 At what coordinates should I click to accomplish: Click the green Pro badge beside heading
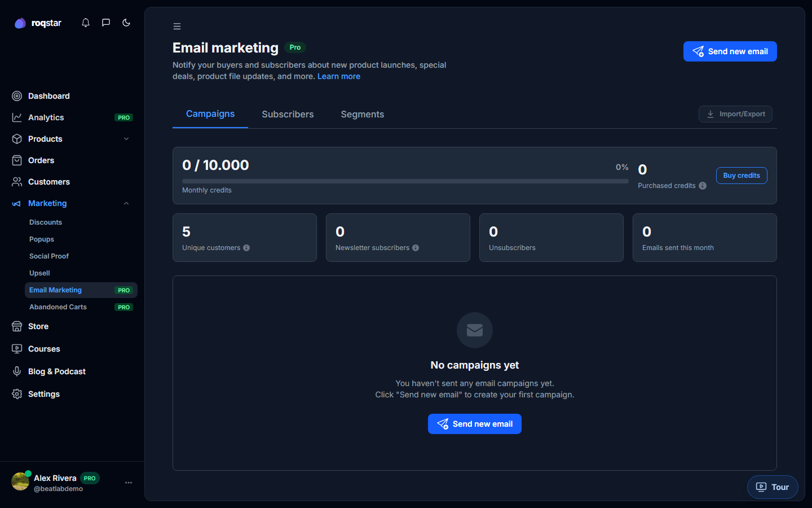tap(295, 47)
